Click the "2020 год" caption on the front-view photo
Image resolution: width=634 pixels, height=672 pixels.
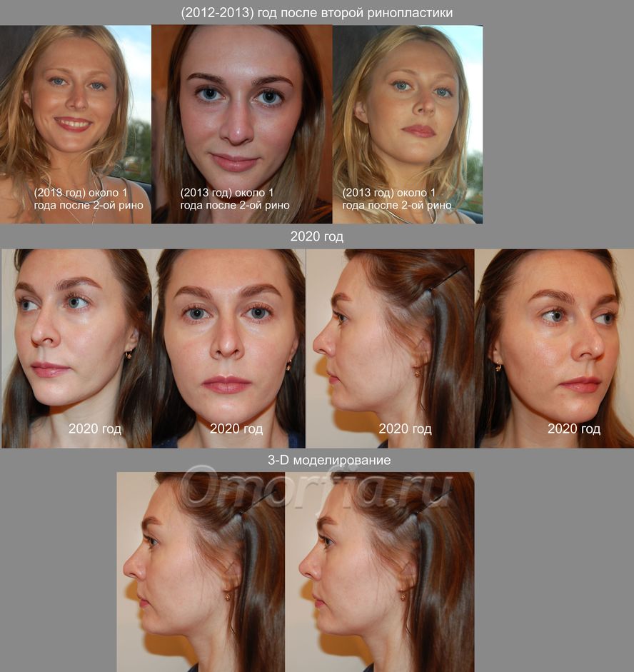tap(236, 428)
